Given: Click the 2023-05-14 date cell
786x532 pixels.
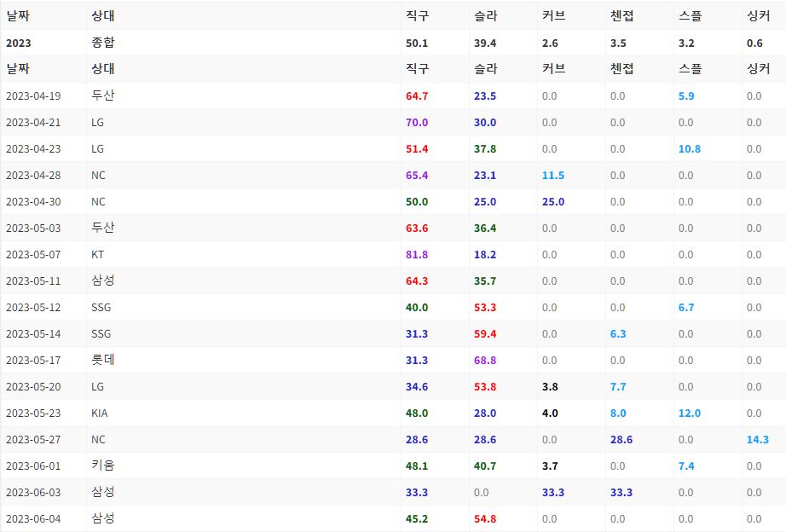Looking at the screenshot, I should pyautogui.click(x=33, y=334).
